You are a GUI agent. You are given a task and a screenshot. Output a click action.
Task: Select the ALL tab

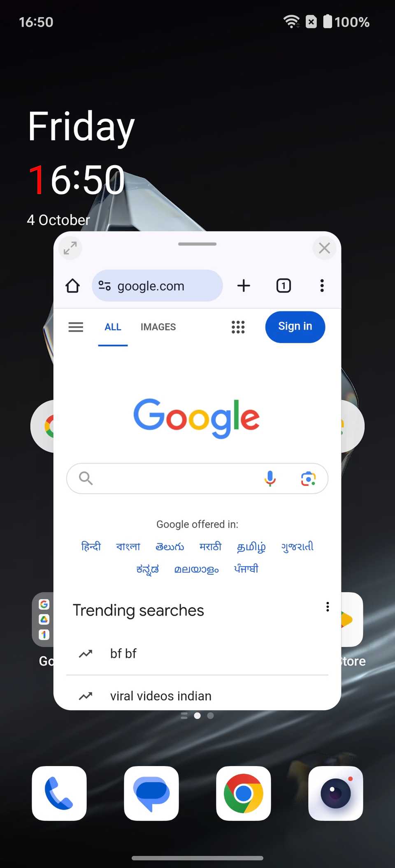[x=113, y=327]
